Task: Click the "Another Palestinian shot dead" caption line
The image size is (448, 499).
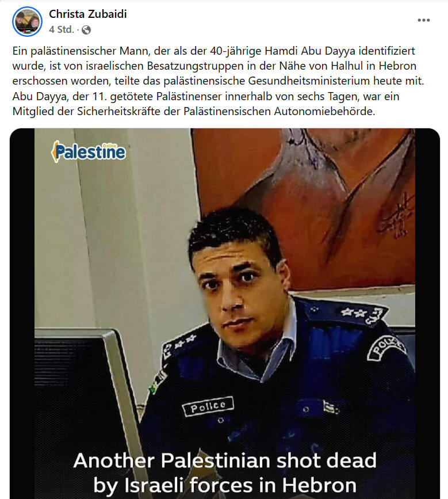Action: click(x=225, y=460)
